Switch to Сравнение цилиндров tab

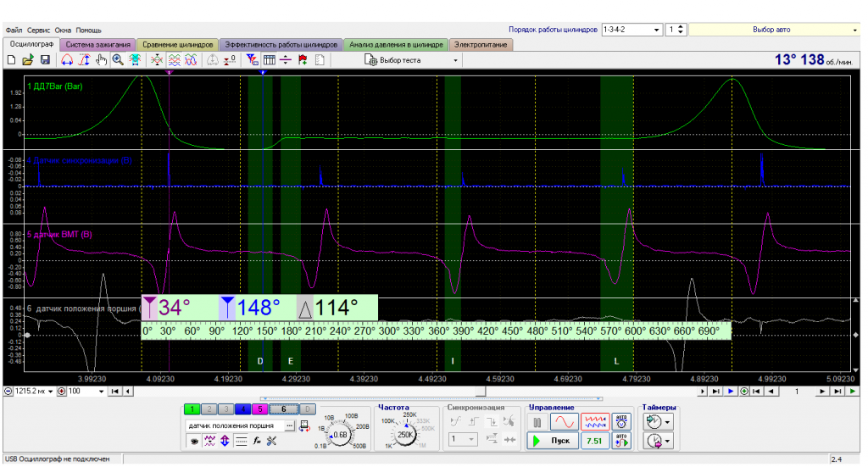[177, 45]
